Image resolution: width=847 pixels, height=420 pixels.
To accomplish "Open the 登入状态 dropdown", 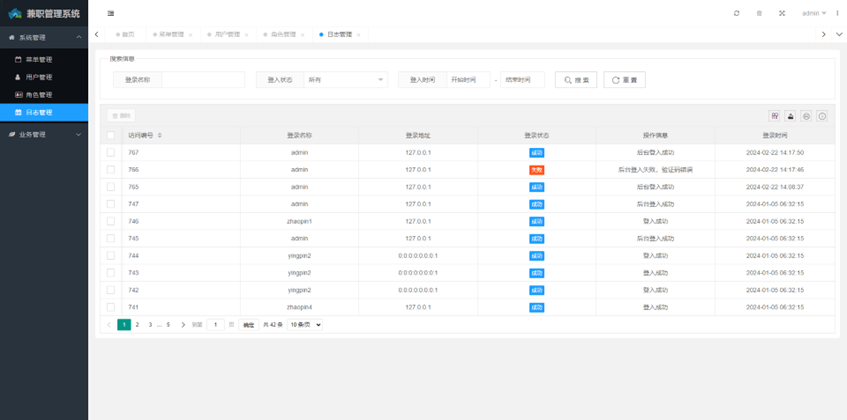I will pos(346,79).
